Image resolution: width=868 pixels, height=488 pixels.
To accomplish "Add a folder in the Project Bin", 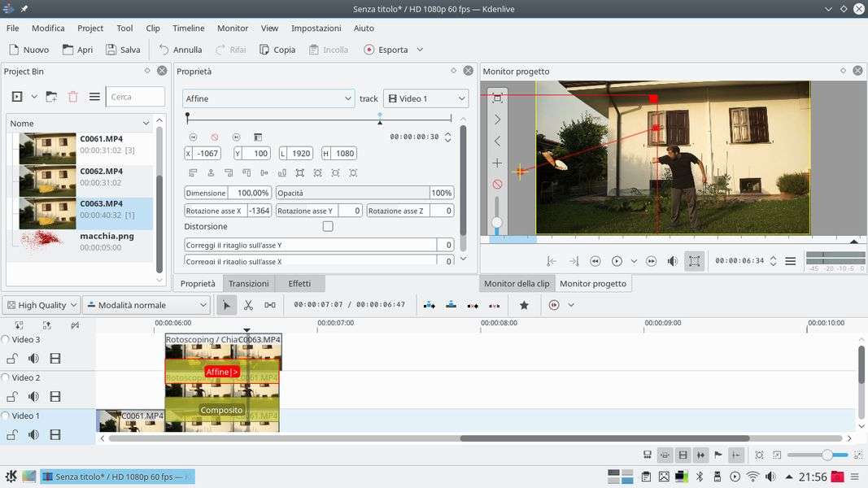I will click(51, 97).
